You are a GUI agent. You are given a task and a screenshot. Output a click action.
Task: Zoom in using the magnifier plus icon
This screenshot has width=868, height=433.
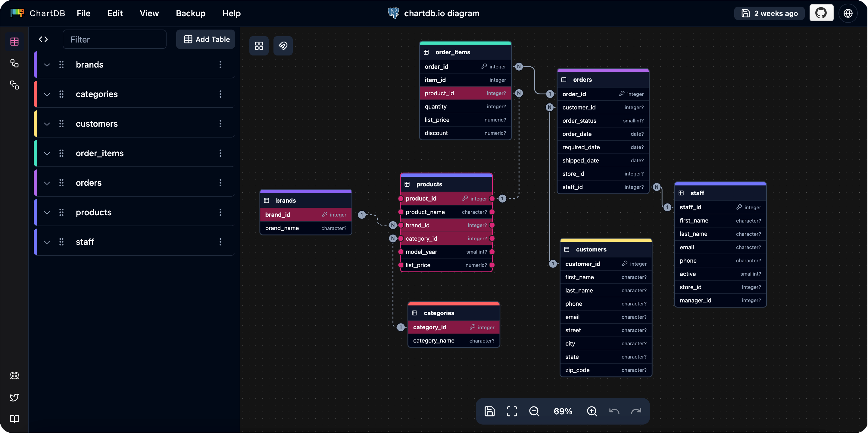[x=592, y=411]
